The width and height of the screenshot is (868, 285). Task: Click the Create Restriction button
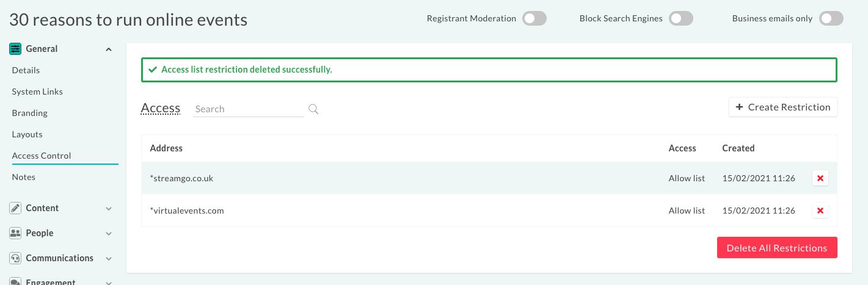tap(783, 107)
